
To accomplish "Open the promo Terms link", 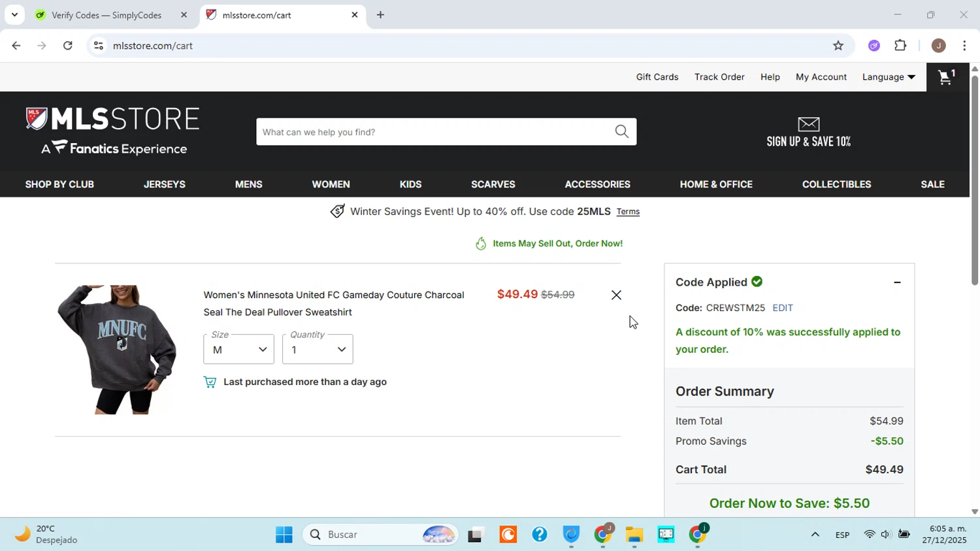I will (x=628, y=212).
